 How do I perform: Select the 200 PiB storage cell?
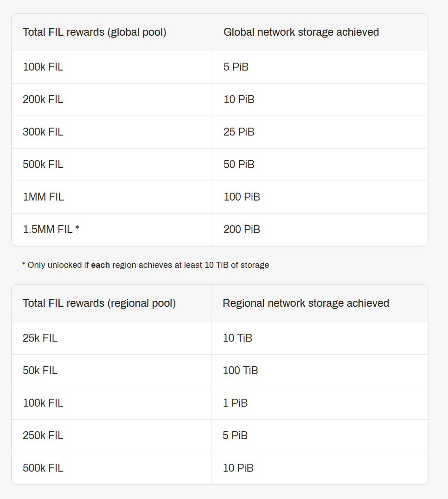point(242,229)
